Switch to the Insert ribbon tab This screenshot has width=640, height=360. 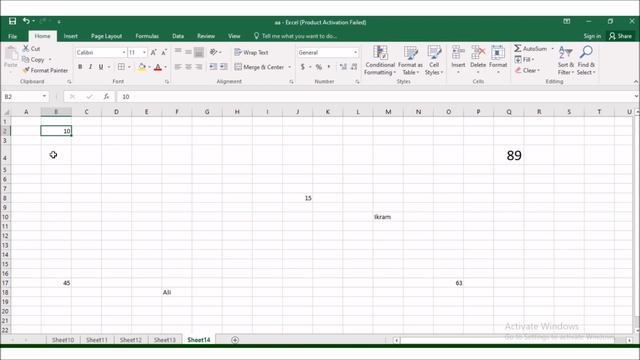(71, 36)
